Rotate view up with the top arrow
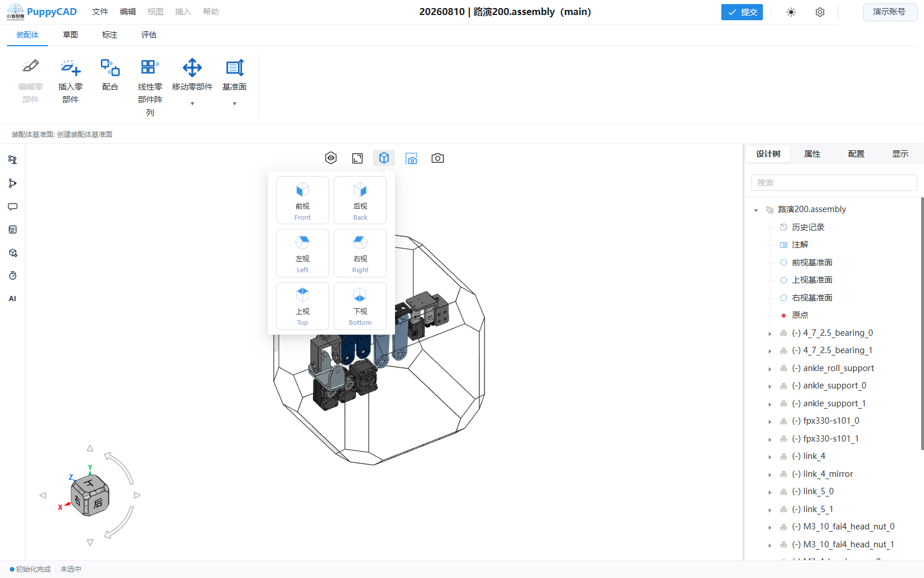 [90, 448]
